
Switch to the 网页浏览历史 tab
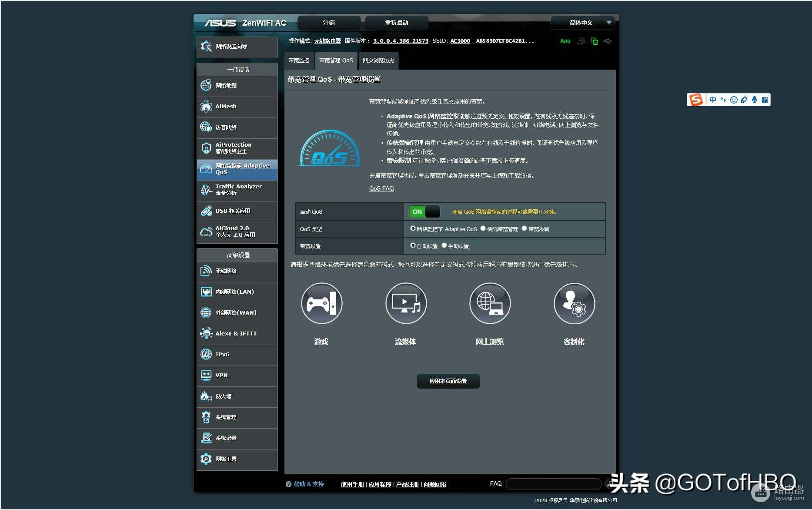tap(378, 60)
